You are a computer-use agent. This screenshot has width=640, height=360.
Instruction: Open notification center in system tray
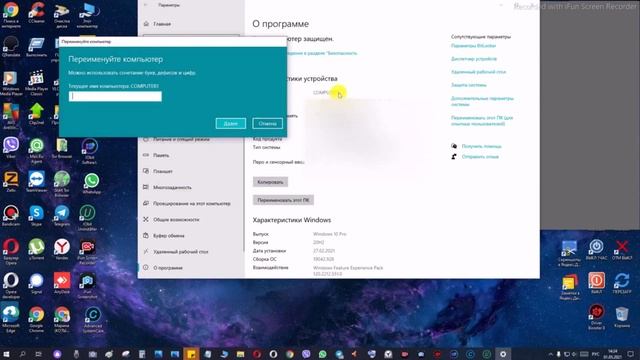coord(631,354)
